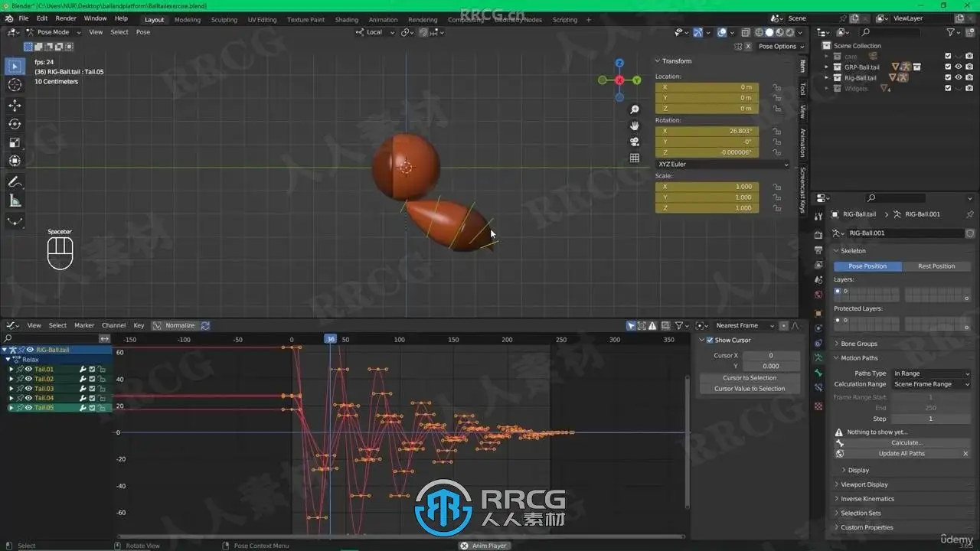Viewport: 980px width, 551px height.
Task: Click the Rest Position button
Action: tap(936, 266)
